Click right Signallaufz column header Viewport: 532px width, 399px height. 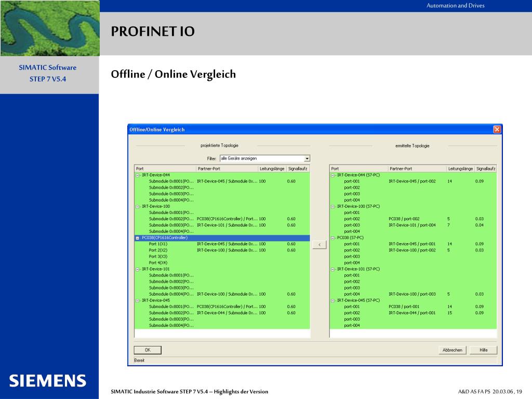pyautogui.click(x=486, y=169)
